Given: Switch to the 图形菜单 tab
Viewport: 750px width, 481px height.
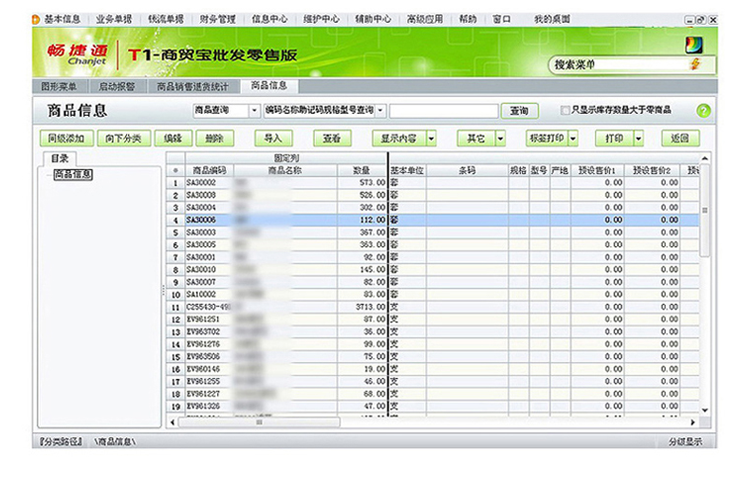Looking at the screenshot, I should [59, 87].
